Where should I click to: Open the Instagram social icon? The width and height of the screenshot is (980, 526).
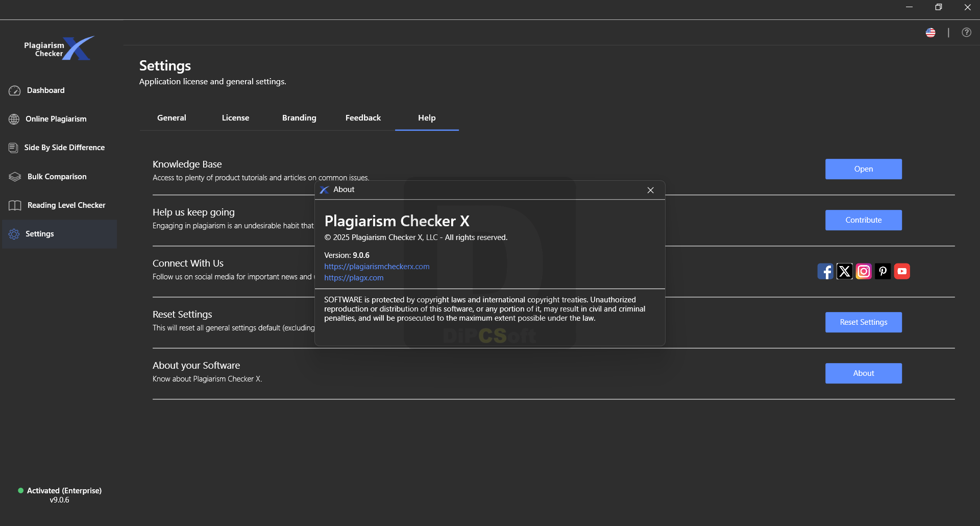click(864, 271)
